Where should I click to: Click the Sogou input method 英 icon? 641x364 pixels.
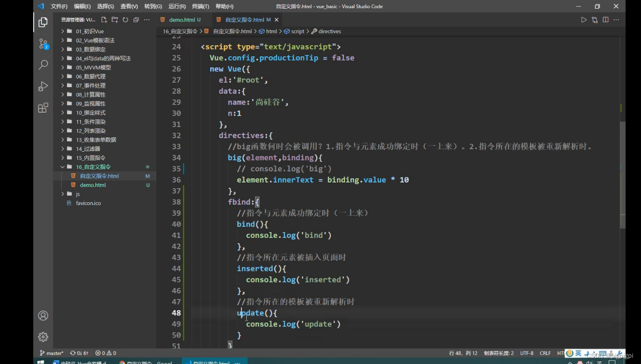tap(578, 353)
